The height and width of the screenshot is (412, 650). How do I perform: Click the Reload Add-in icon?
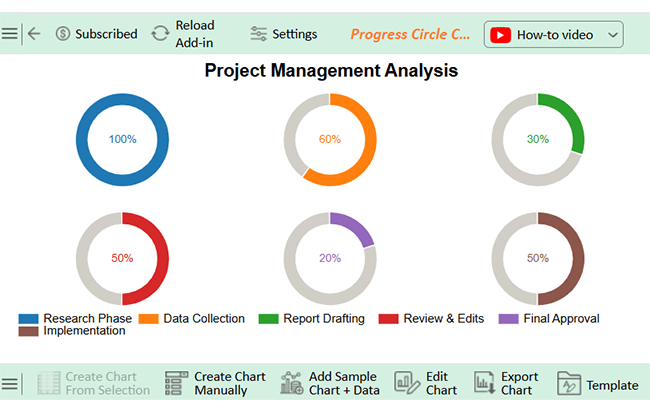click(160, 34)
